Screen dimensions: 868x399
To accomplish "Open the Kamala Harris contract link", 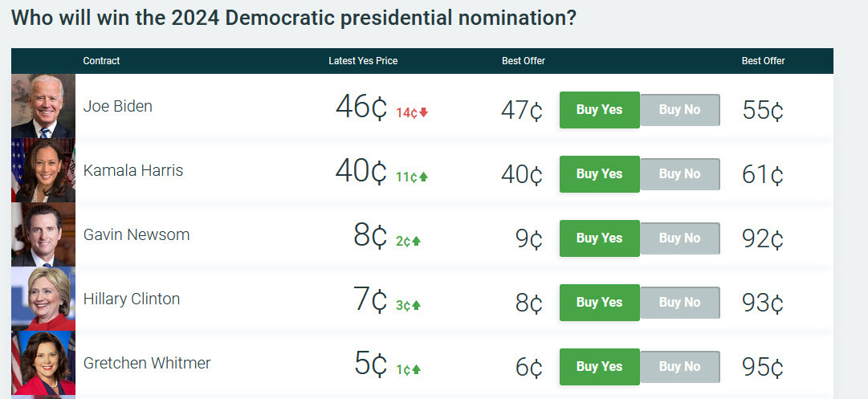I will tap(133, 170).
